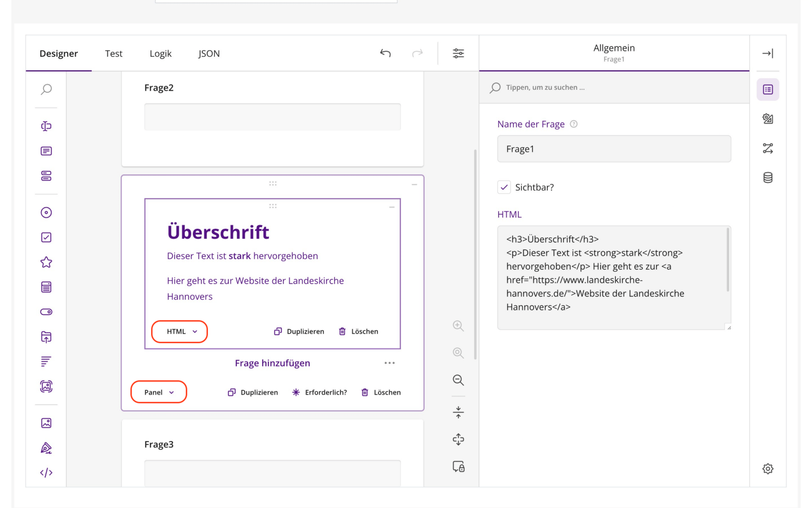Click the help icon next to Name der Frage
This screenshot has width=812, height=508.
point(574,124)
